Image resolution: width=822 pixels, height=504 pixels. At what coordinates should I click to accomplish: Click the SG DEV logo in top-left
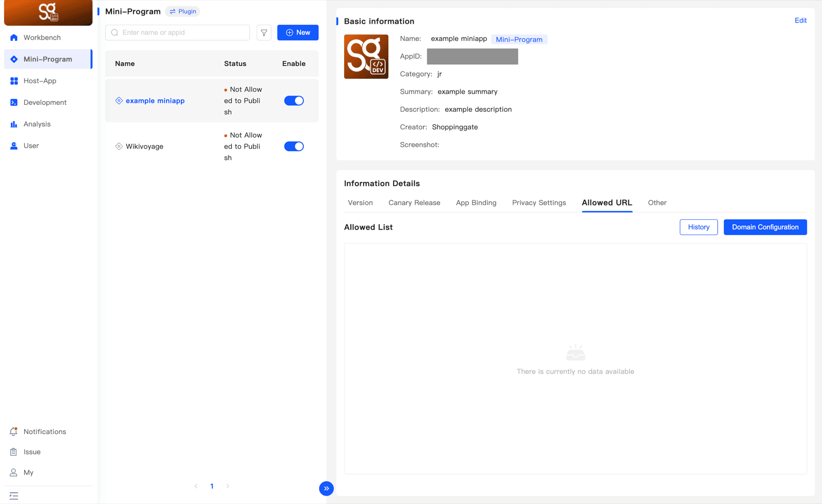48,12
